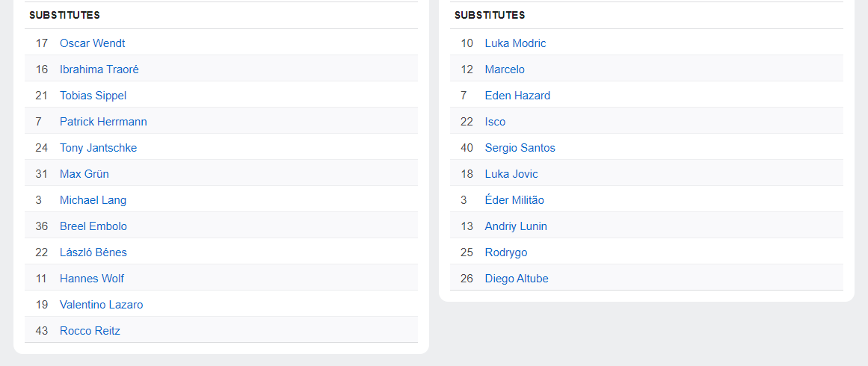Click Sergio Santos player link

520,148
